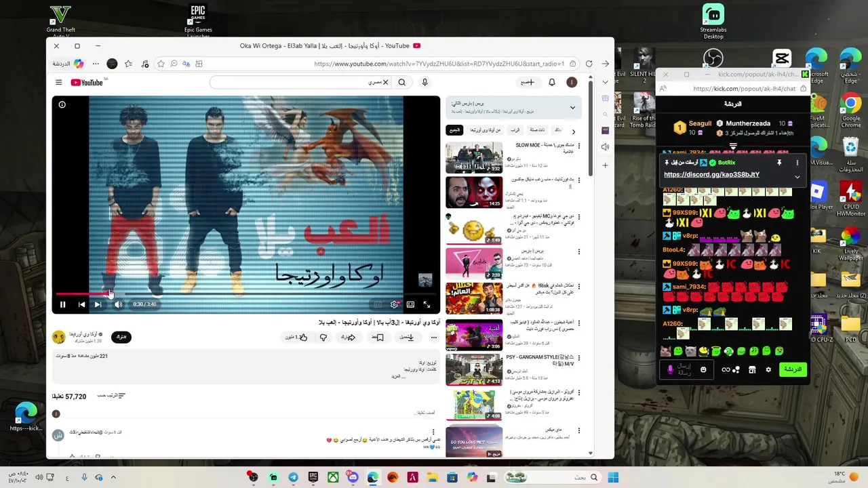Viewport: 868px width, 488px height.
Task: Start voice search with microphone
Action: (x=425, y=82)
